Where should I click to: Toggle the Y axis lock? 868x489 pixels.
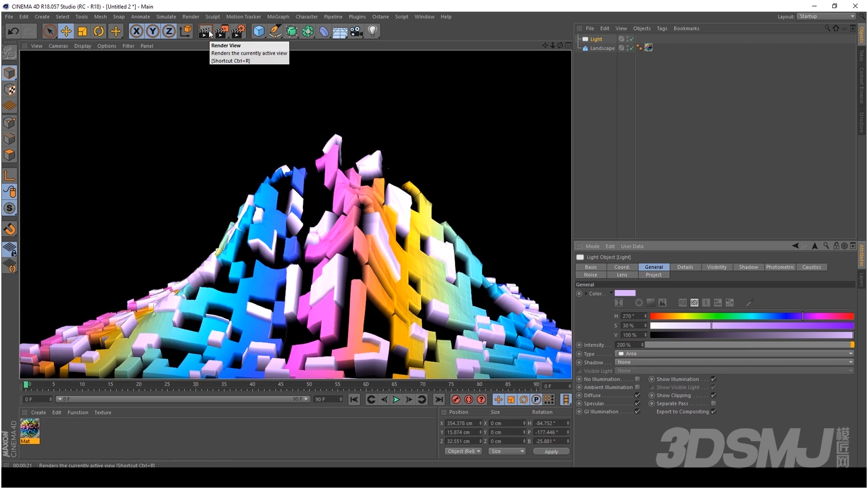[153, 31]
